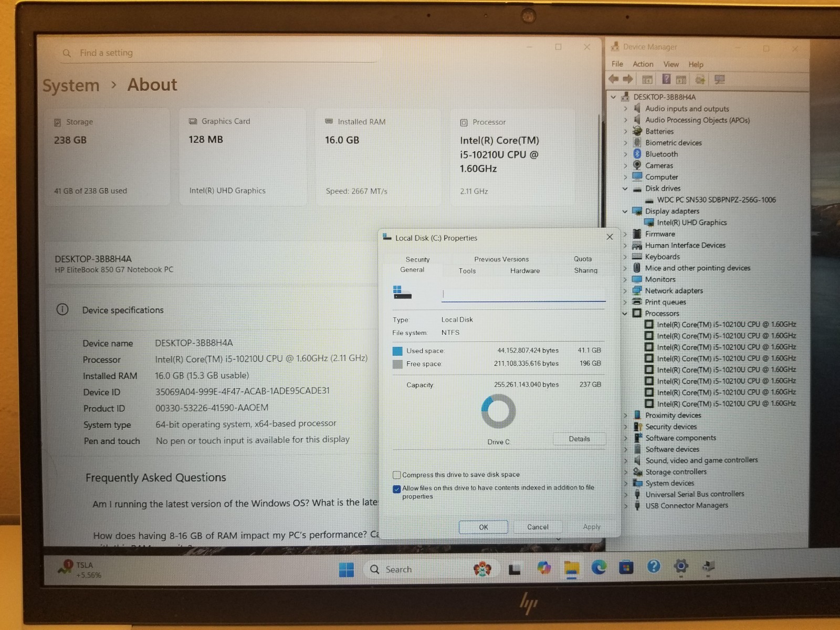Open the 8-16 GB RAM performance FAQ

point(236,535)
